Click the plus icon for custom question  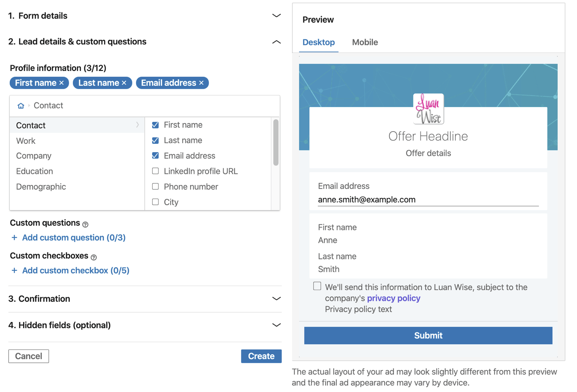14,238
